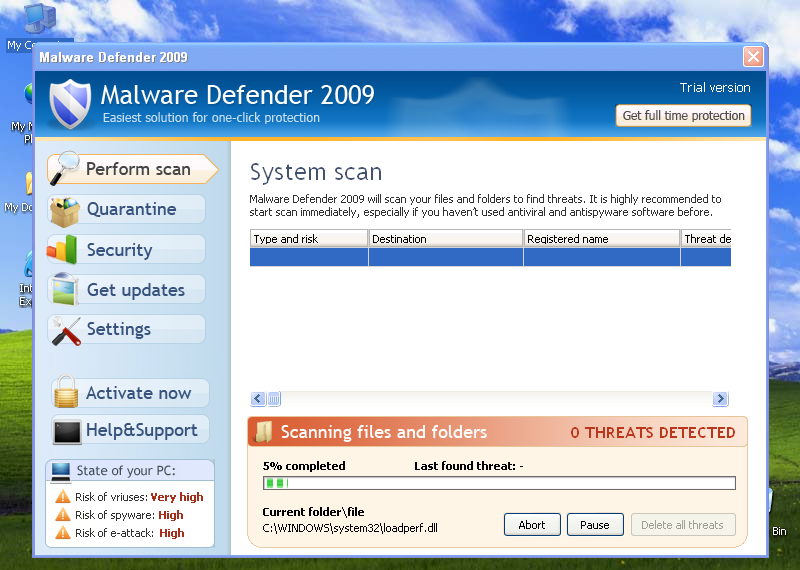
Task: Switch to the Security section
Action: (127, 250)
